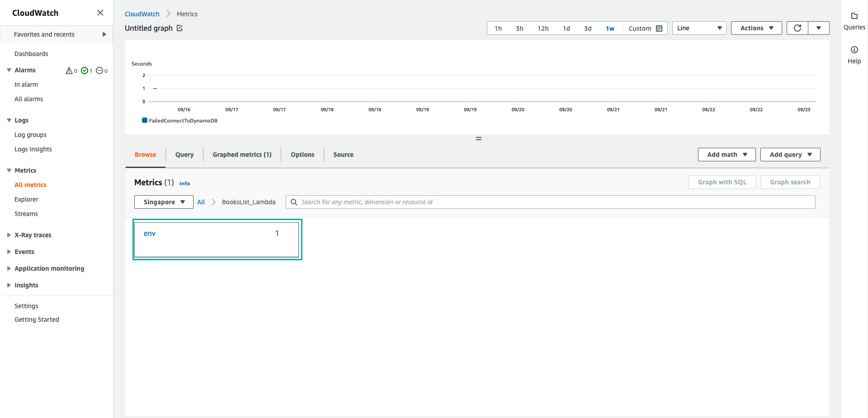Open the env dimension card
Viewport: 868px width, 418px height.
(217, 240)
